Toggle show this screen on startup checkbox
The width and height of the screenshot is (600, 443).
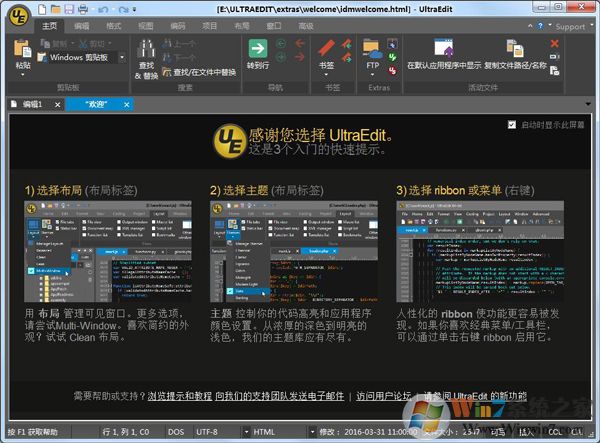click(x=511, y=124)
